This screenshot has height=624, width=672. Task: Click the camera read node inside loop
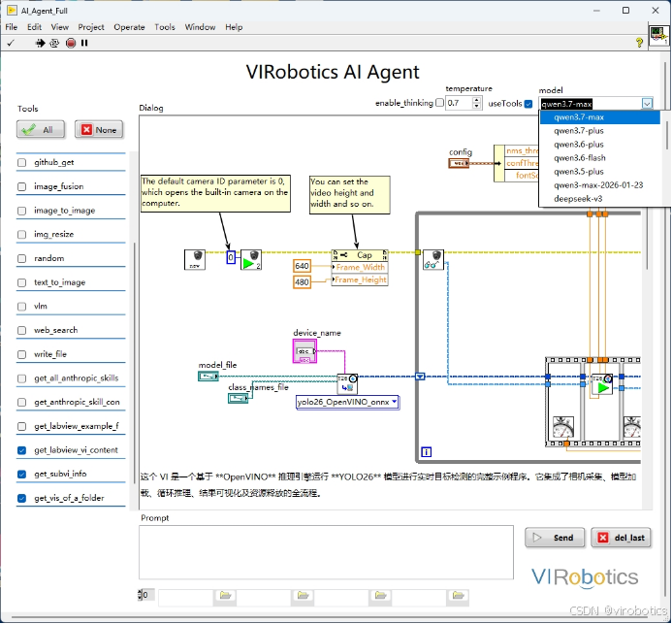pyautogui.click(x=433, y=259)
